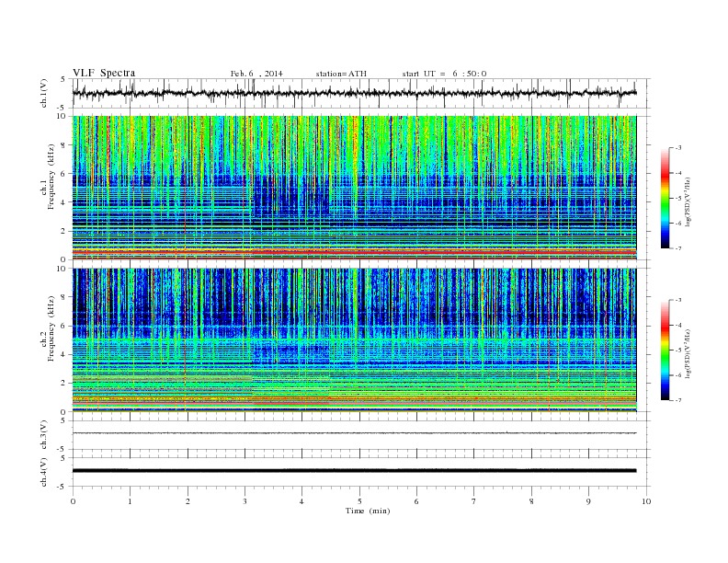
Task: Click the 'ch.1(V)' label of top waveform
Action: [44, 93]
